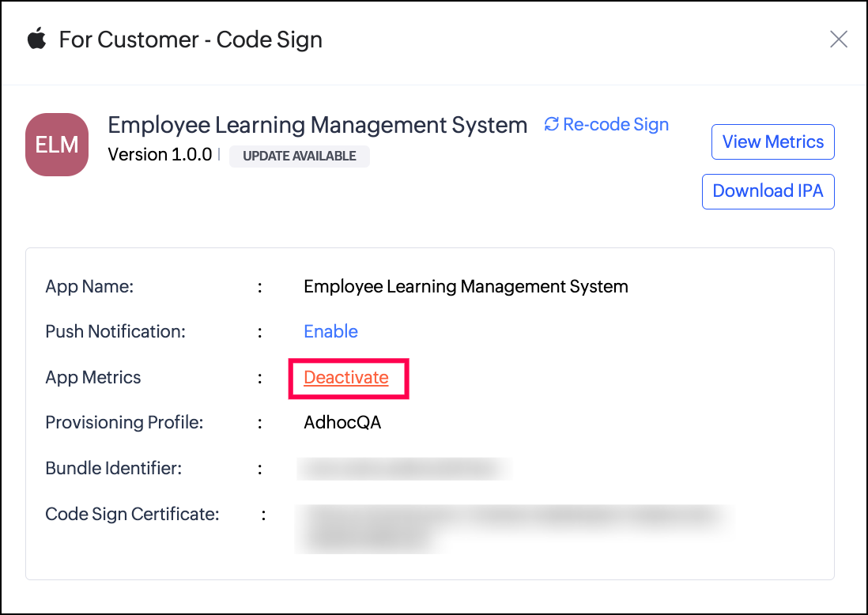868x615 pixels.
Task: Open View Metrics
Action: [x=772, y=142]
